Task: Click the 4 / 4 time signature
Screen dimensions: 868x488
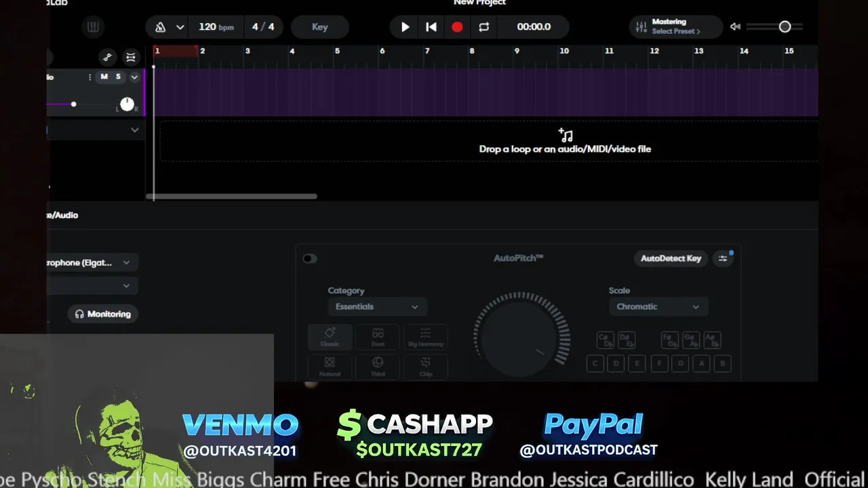Action: pyautogui.click(x=263, y=27)
